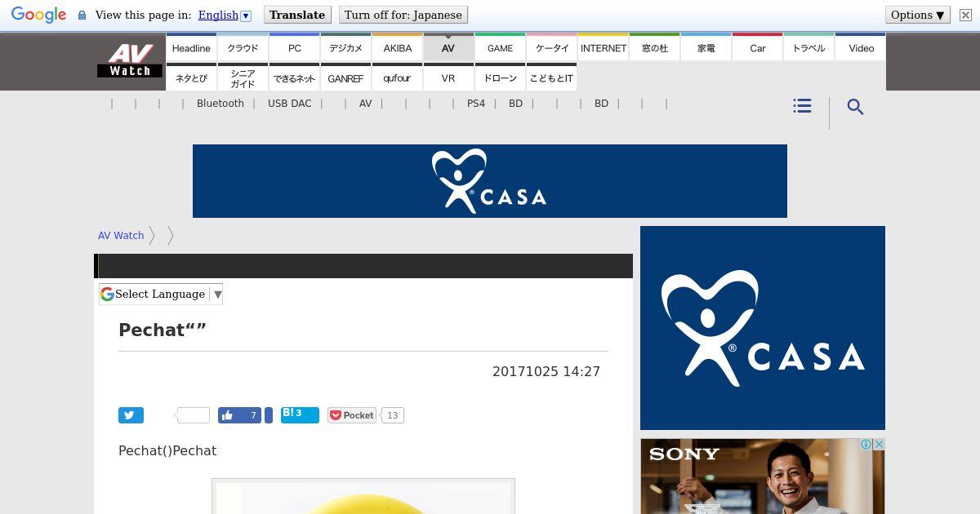Share the article on Twitter

[131, 415]
